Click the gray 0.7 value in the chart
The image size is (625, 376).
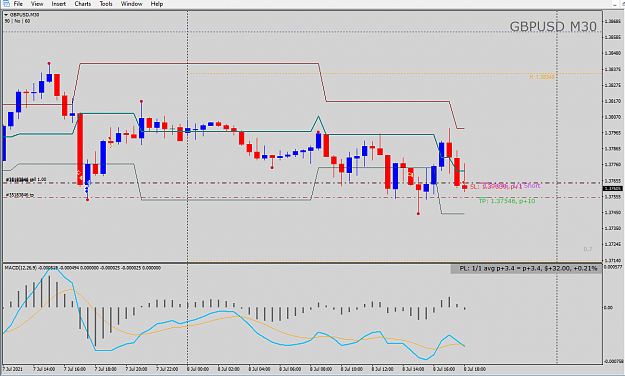coord(588,249)
